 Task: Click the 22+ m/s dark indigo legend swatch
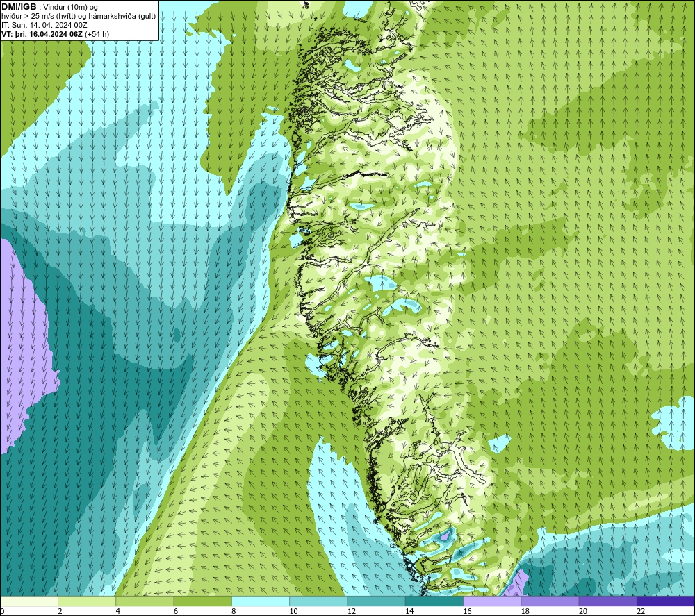666,601
